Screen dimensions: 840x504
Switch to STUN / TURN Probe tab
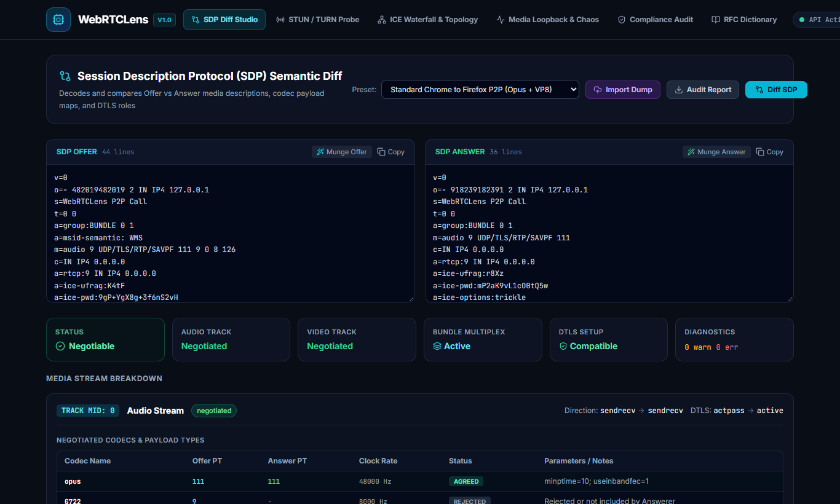tap(318, 20)
